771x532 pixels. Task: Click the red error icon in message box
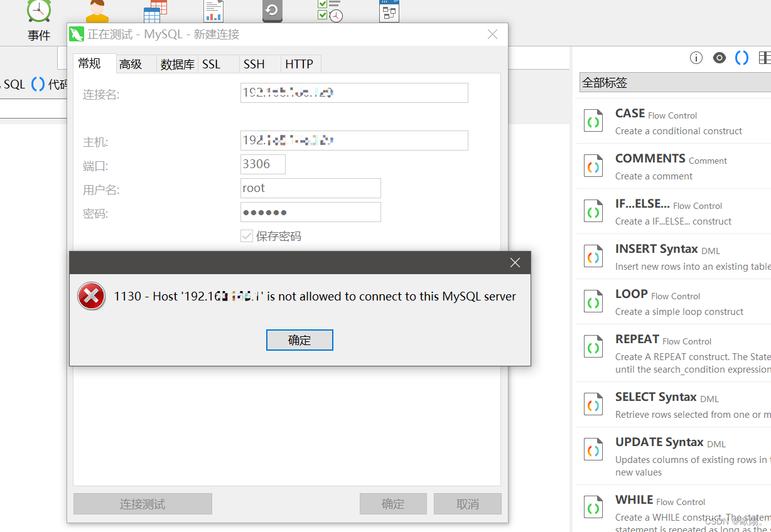click(92, 296)
